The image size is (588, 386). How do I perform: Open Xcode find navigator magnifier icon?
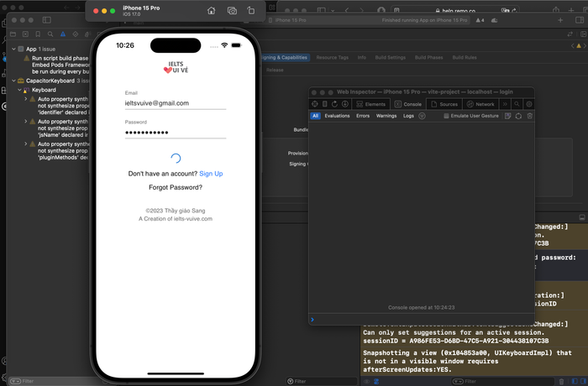click(x=50, y=34)
